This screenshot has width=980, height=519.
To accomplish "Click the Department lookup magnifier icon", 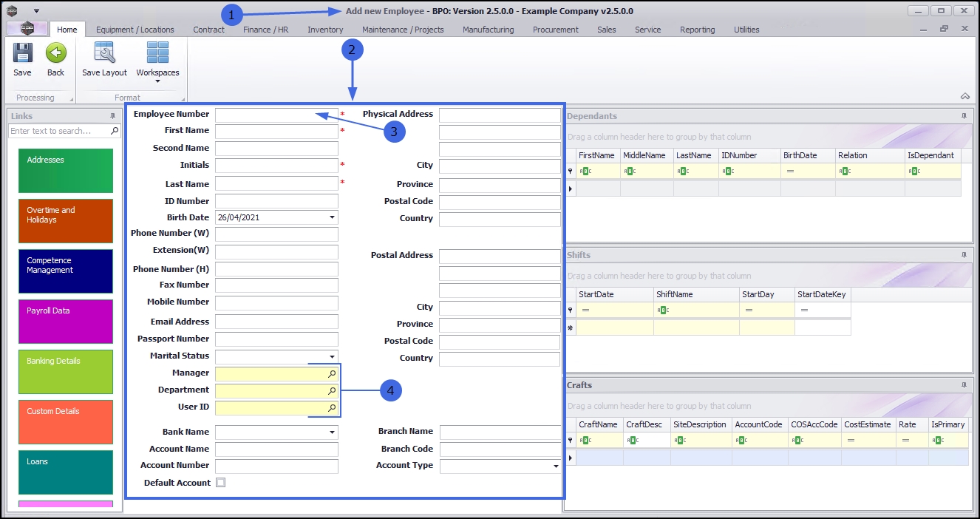I will [x=332, y=391].
